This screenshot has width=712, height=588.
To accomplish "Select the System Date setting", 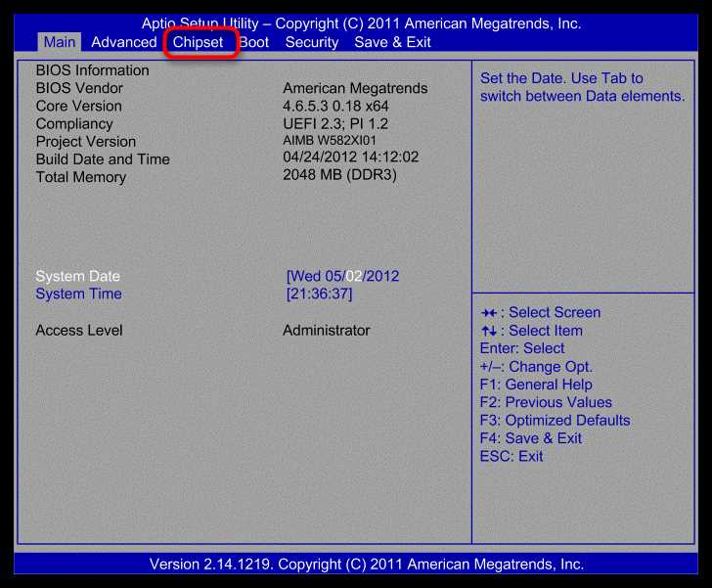I will click(x=78, y=276).
